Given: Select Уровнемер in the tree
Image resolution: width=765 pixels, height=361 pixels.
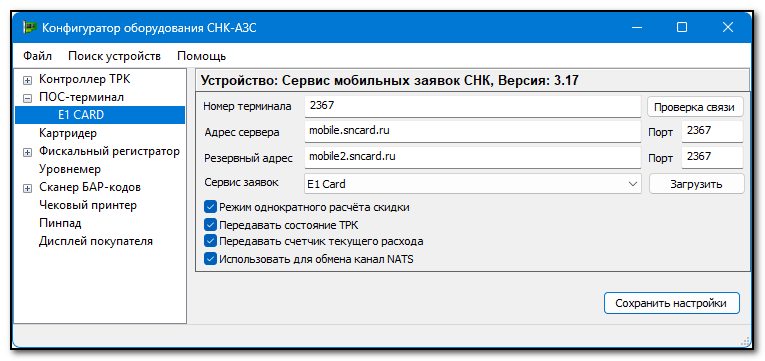Looking at the screenshot, I should 70,169.
